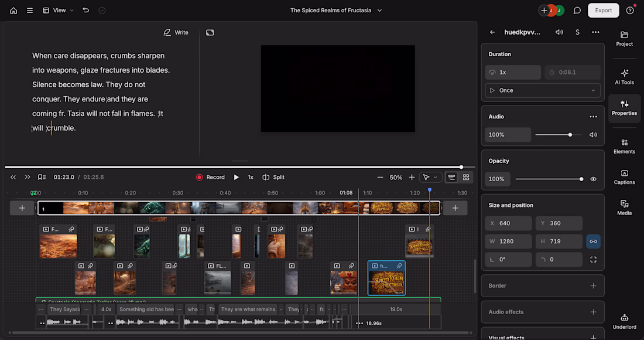644x340 pixels.
Task: Toggle opacity visibility eye icon
Action: coord(593,179)
